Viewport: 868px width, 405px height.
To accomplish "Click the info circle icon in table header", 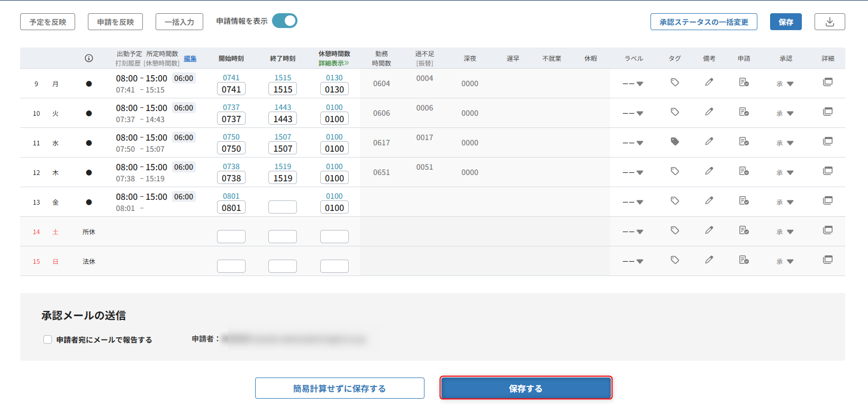I will pos(89,58).
